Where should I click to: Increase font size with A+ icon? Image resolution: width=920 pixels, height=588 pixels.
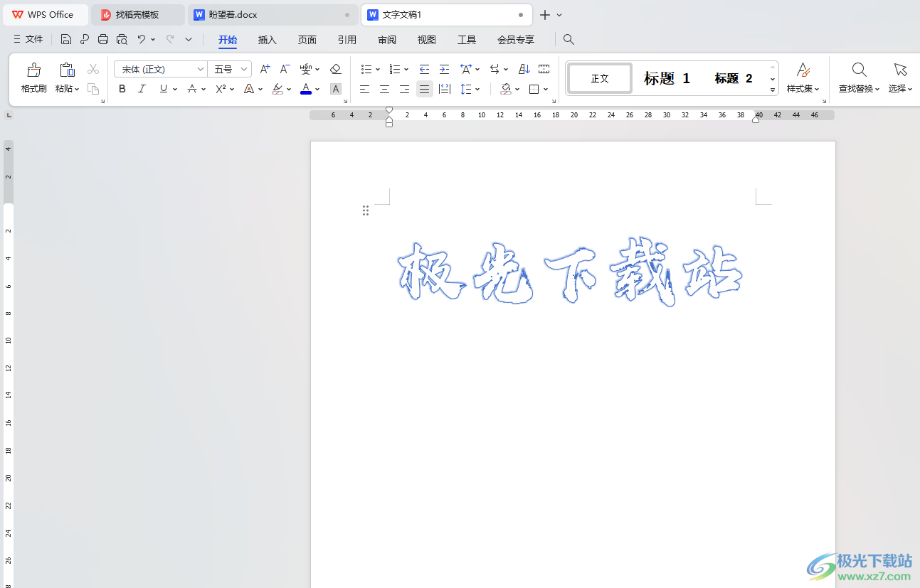(x=265, y=69)
